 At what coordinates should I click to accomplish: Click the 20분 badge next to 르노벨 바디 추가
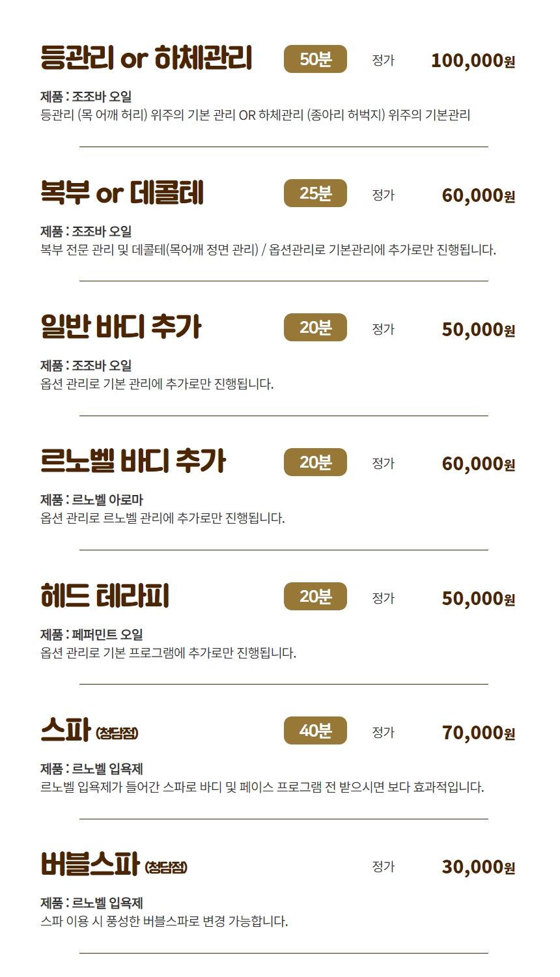coord(315,462)
